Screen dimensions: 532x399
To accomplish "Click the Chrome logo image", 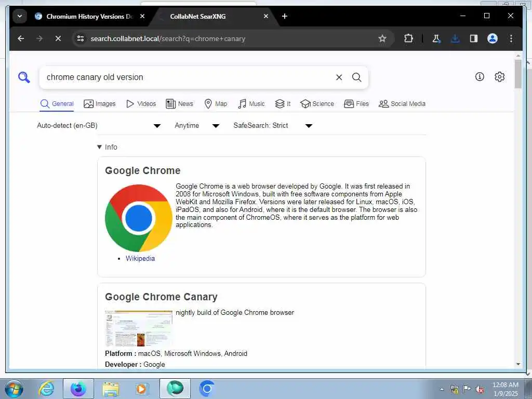I will pos(139,218).
